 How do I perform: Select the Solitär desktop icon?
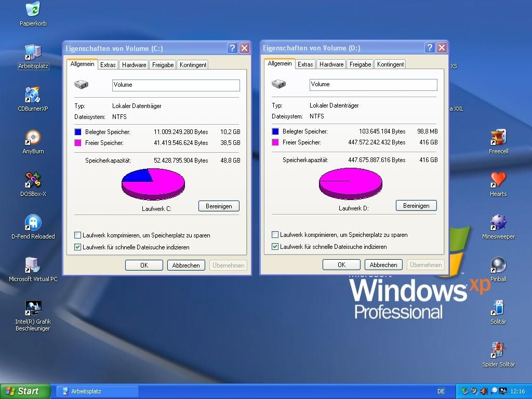point(498,308)
